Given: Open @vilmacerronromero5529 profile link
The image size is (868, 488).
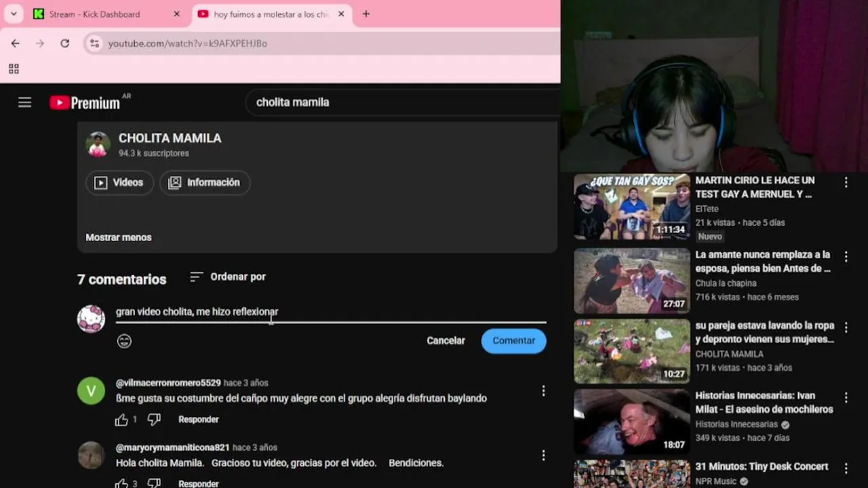Looking at the screenshot, I should (x=168, y=383).
